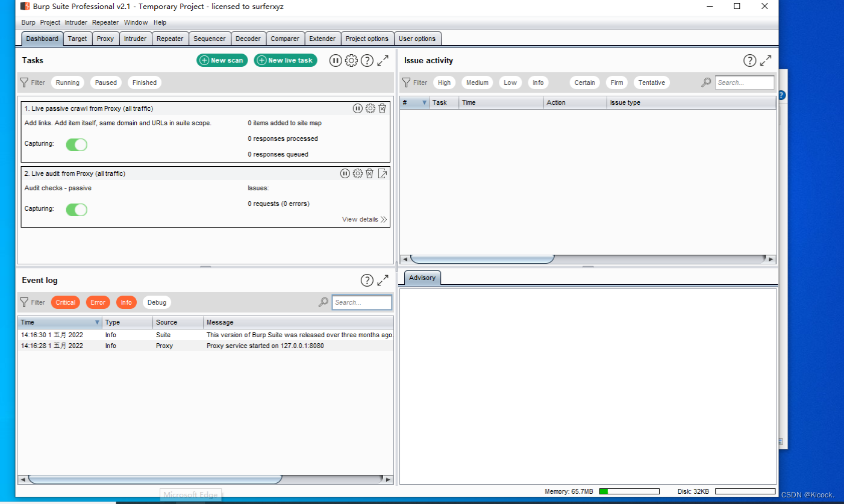The width and height of the screenshot is (844, 504).
Task: Open settings for Live passive crawl task
Action: tap(370, 108)
